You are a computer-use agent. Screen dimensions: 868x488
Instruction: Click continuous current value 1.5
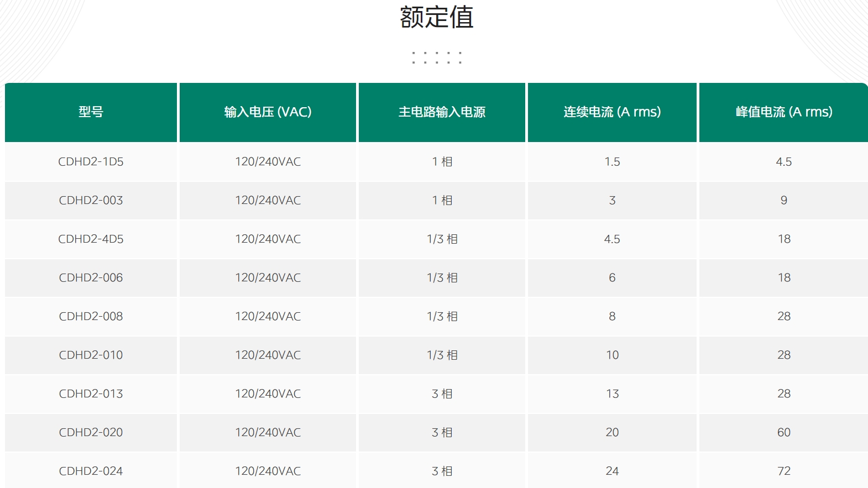coord(612,162)
